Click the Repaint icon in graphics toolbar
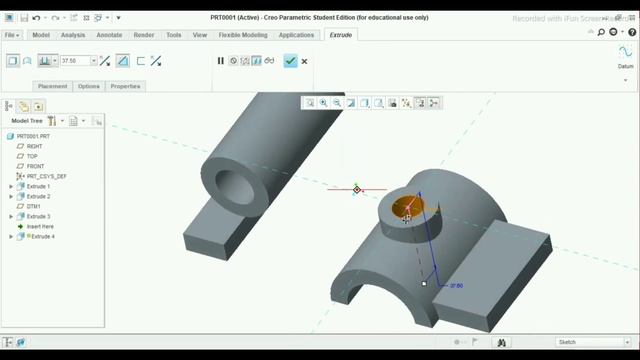 [x=351, y=103]
